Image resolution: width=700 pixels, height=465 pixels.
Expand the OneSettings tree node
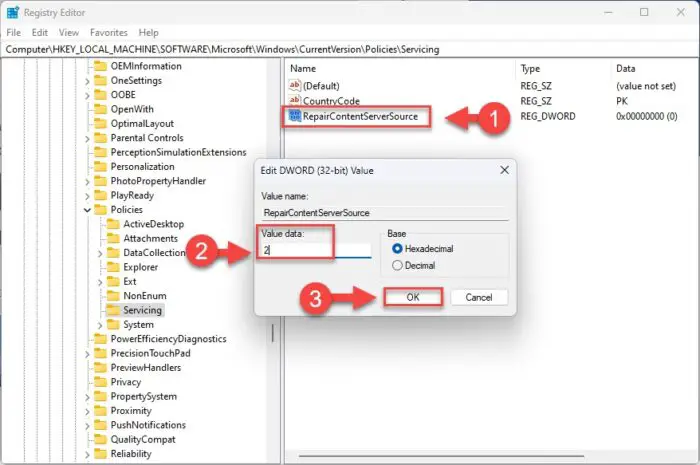click(x=87, y=81)
